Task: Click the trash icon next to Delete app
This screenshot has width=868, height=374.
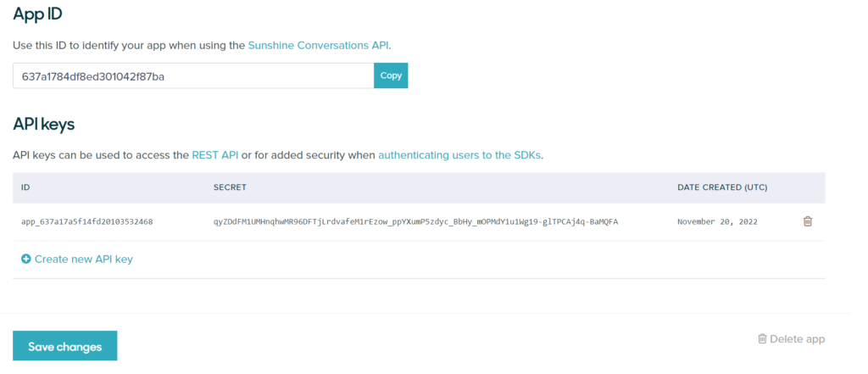Action: pos(762,338)
